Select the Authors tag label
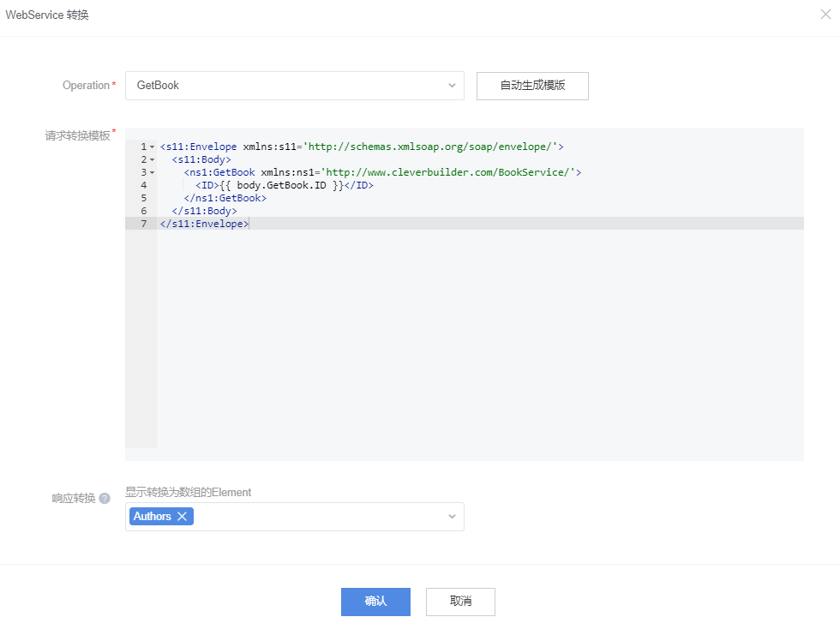 point(152,517)
